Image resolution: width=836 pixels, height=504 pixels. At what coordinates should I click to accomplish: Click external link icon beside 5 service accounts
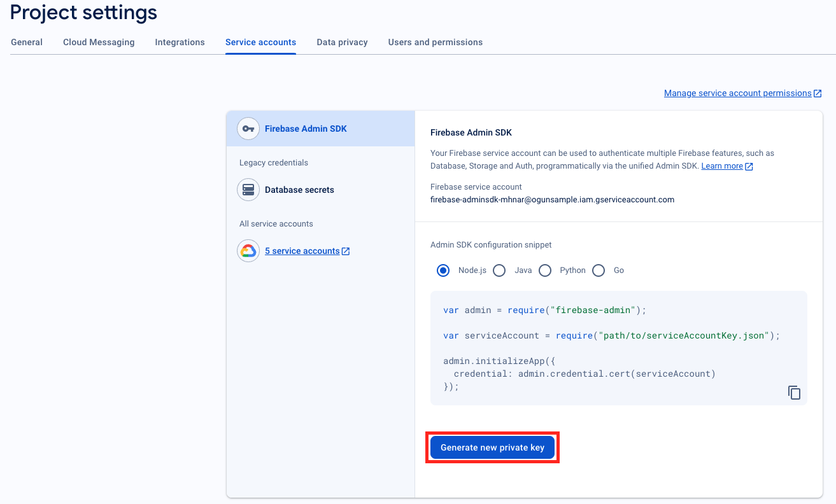346,251
